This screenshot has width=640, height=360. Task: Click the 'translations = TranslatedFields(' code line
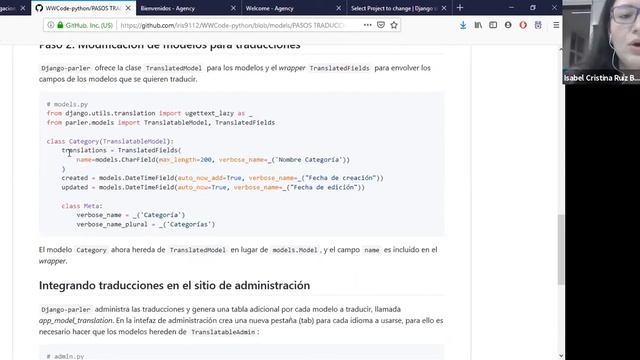[x=121, y=150]
